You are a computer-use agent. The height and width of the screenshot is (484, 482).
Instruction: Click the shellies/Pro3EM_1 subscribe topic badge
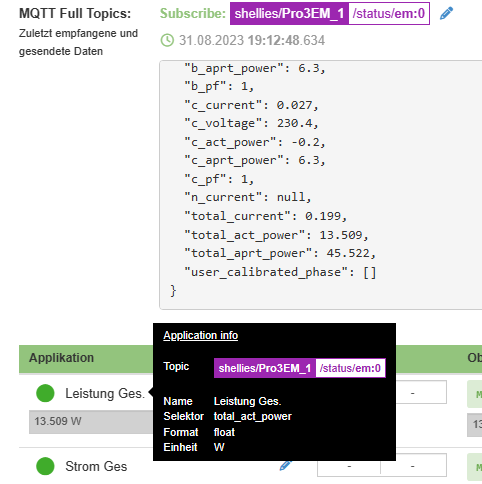(x=289, y=13)
